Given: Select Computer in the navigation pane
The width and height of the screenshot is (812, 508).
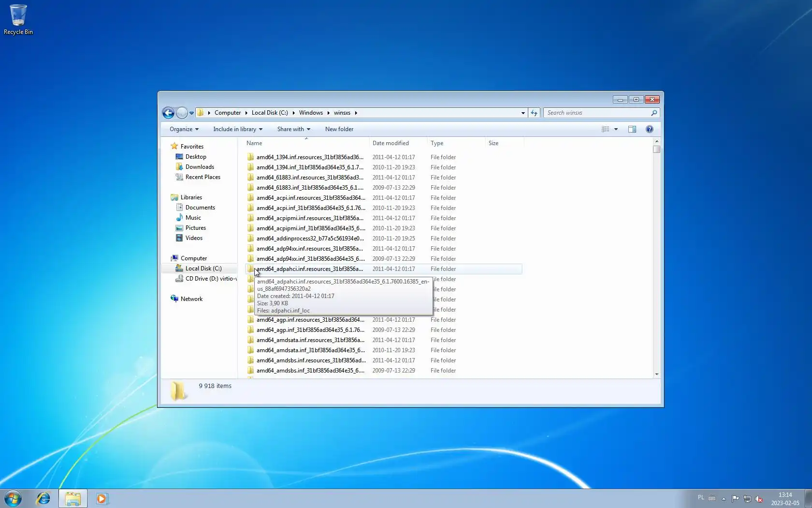Looking at the screenshot, I should click(194, 258).
